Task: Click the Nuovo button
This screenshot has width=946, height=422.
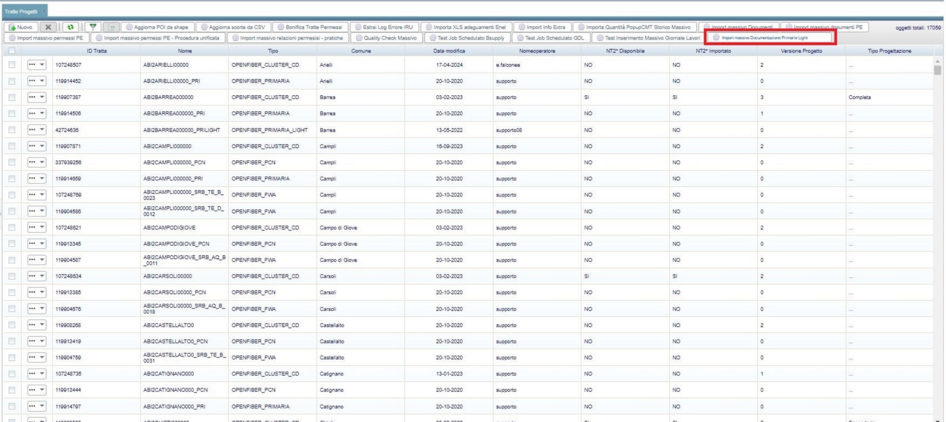Action: 22,27
